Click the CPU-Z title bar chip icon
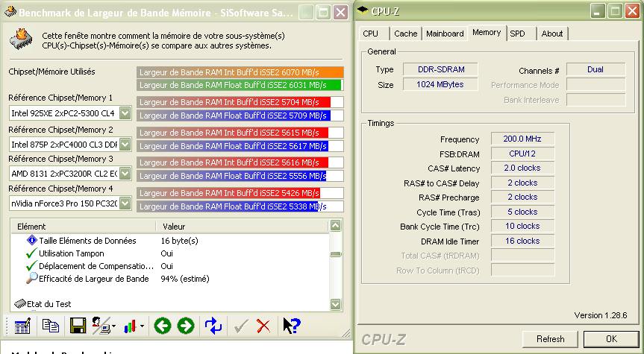Screen dimensions: 644x354 [362, 10]
